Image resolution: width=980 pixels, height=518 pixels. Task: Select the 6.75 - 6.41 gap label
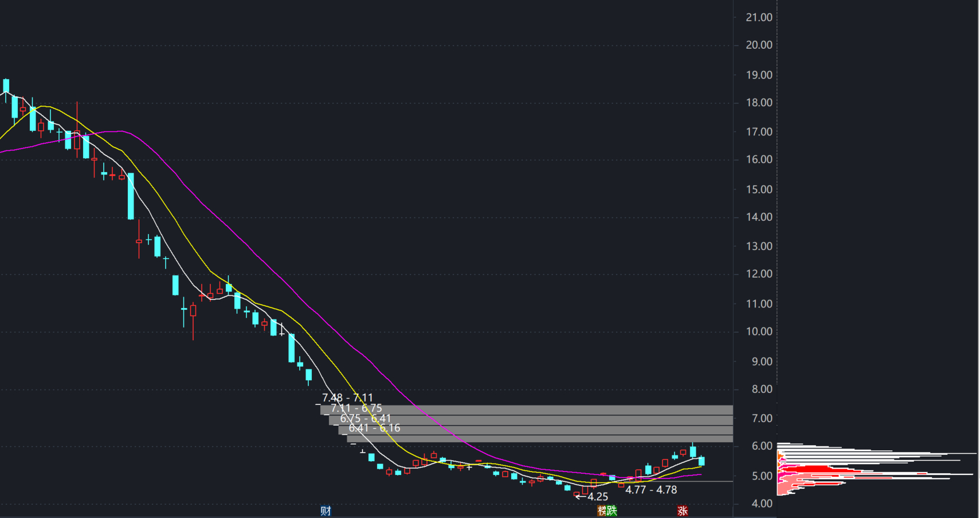coord(366,418)
